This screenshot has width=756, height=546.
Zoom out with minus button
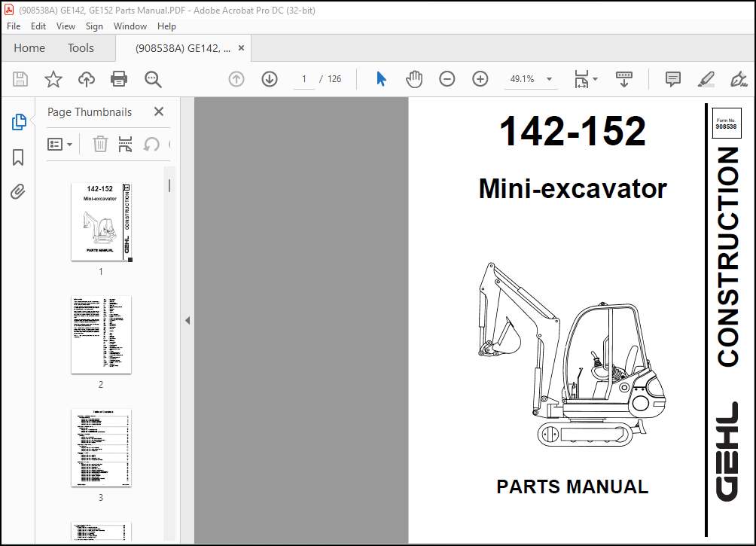tap(447, 79)
